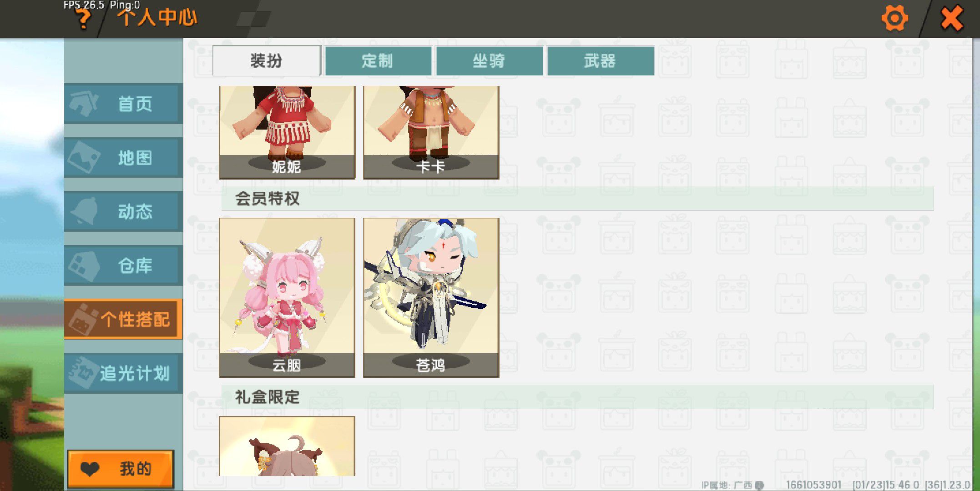Close personal center with the X icon
This screenshot has width=980, height=491.
(x=952, y=18)
